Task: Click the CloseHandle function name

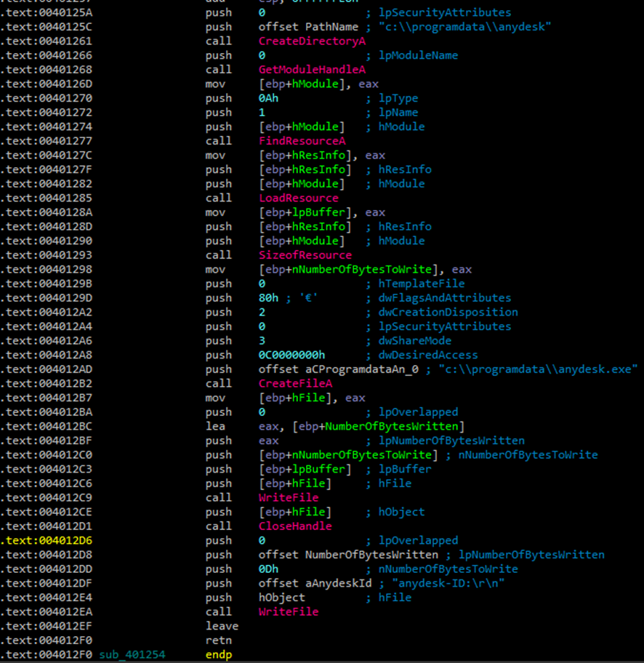Action: coord(296,526)
